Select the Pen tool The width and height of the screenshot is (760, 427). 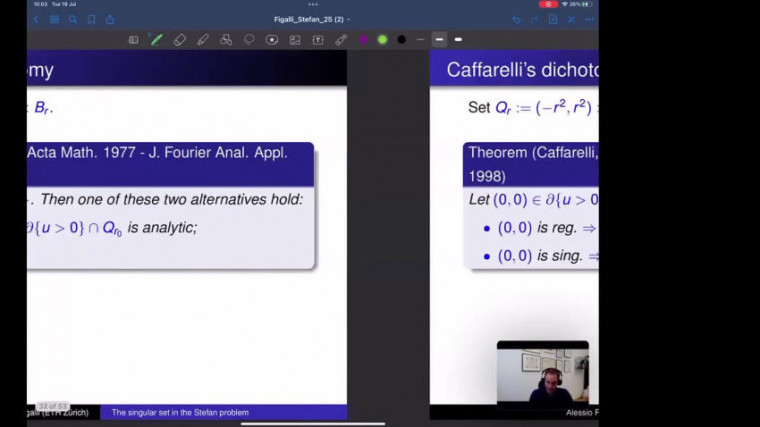pyautogui.click(x=156, y=40)
